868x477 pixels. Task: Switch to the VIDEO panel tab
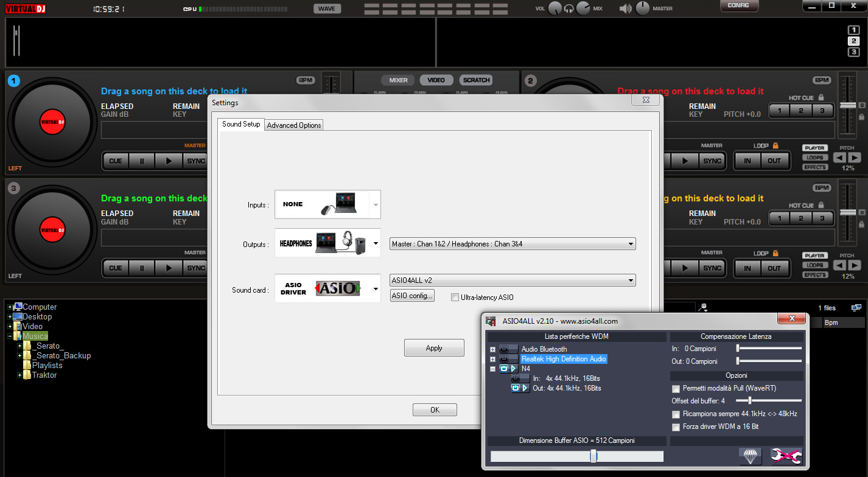coord(436,80)
